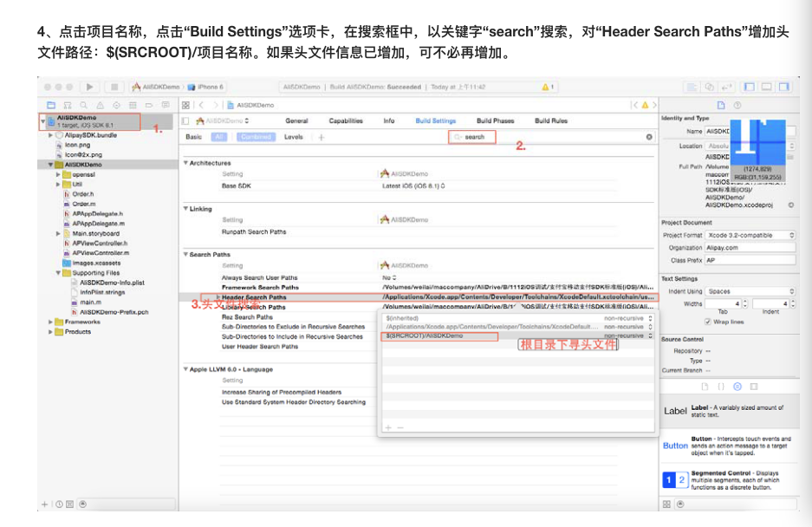This screenshot has height=527, width=812.
Task: Collapse the AliSDKDemo project root triangle
Action: click(43, 121)
